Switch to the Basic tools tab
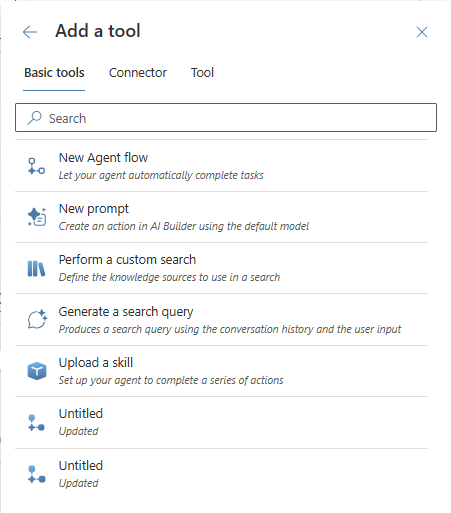 (54, 73)
